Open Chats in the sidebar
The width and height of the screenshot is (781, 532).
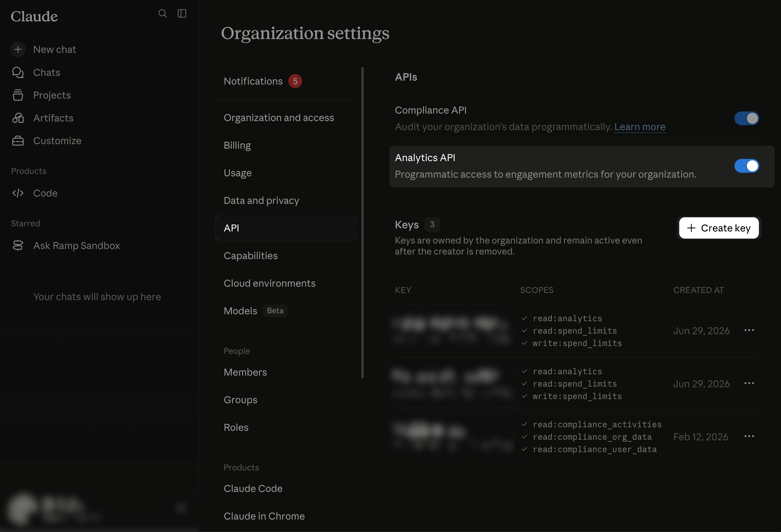tap(47, 72)
